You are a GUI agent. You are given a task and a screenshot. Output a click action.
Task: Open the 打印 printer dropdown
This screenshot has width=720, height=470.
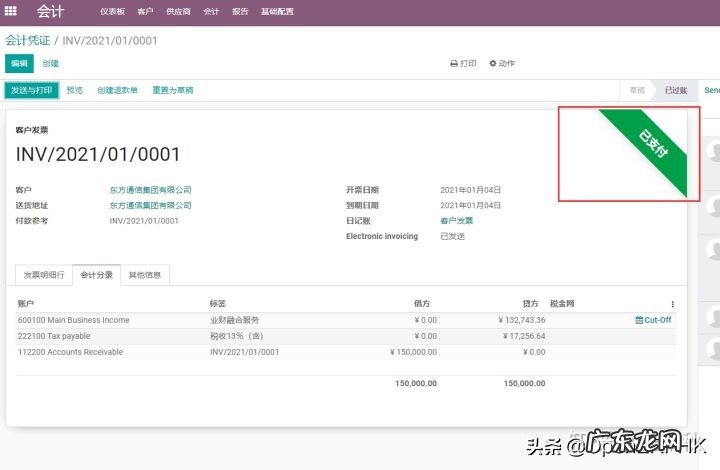click(463, 63)
